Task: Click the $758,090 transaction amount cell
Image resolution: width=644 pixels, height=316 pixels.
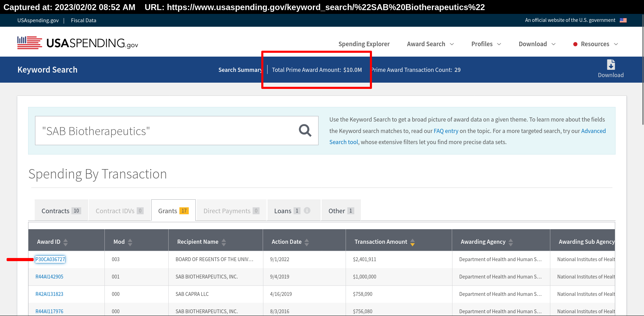Action: [x=399, y=294]
